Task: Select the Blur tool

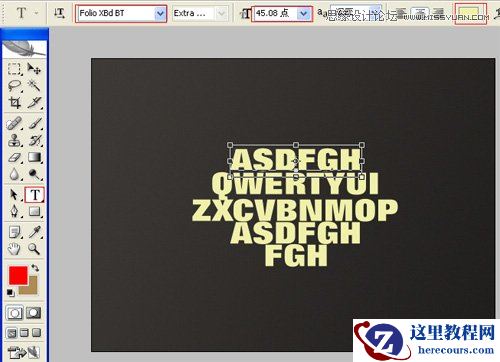Action: point(14,174)
